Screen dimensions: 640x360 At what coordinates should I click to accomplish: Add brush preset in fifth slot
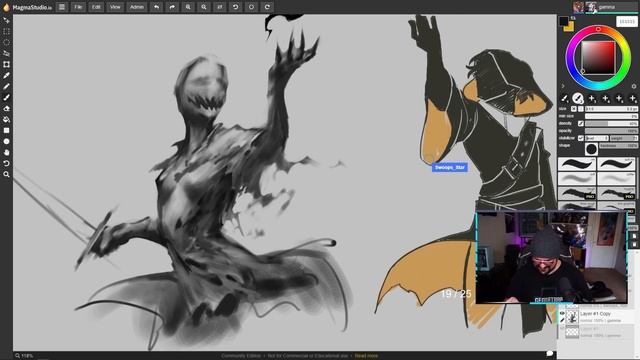pyautogui.click(x=619, y=98)
